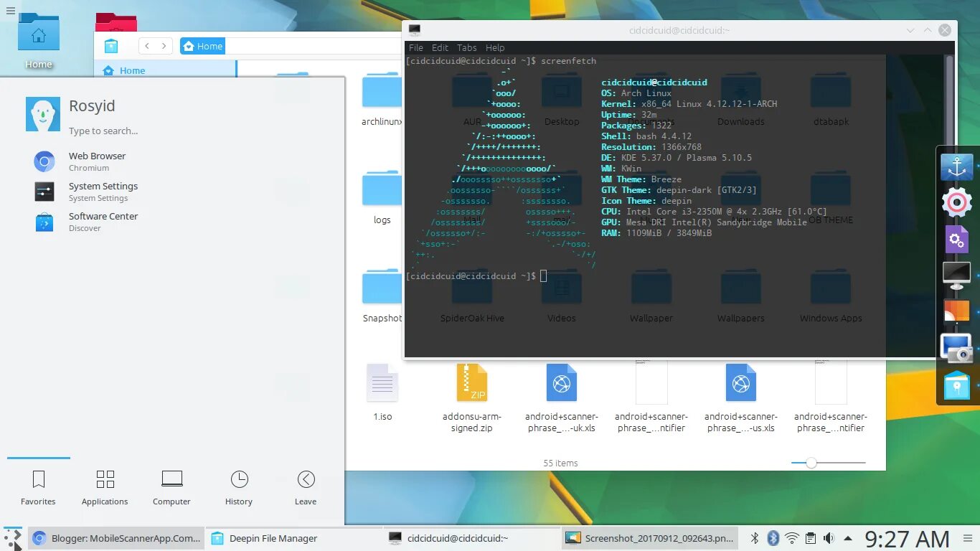The width and height of the screenshot is (980, 551).
Task: Click the file manager app logo icon
Action: [111, 46]
